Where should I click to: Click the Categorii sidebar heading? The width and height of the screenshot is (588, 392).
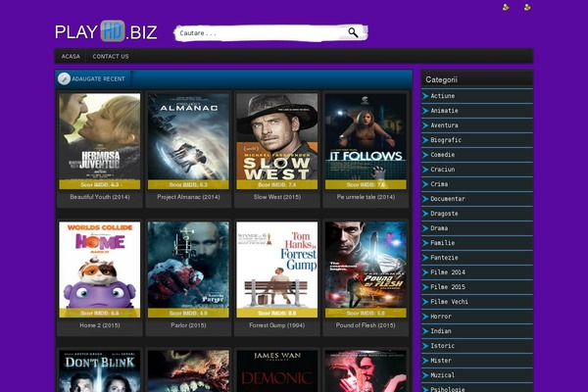[441, 79]
